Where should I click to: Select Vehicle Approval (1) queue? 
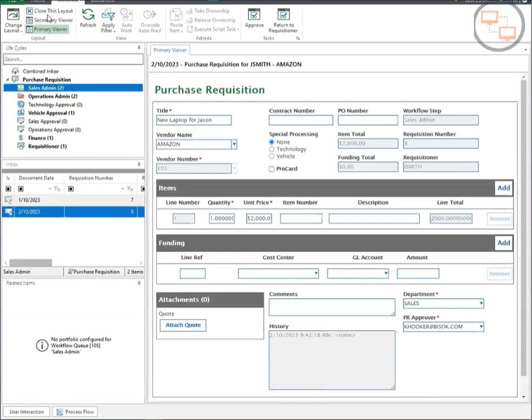click(x=51, y=113)
